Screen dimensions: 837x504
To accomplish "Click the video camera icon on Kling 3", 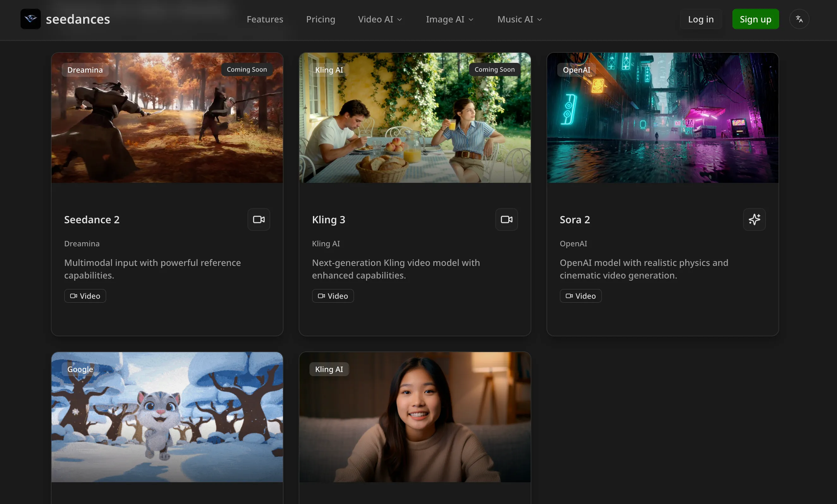I will point(506,219).
